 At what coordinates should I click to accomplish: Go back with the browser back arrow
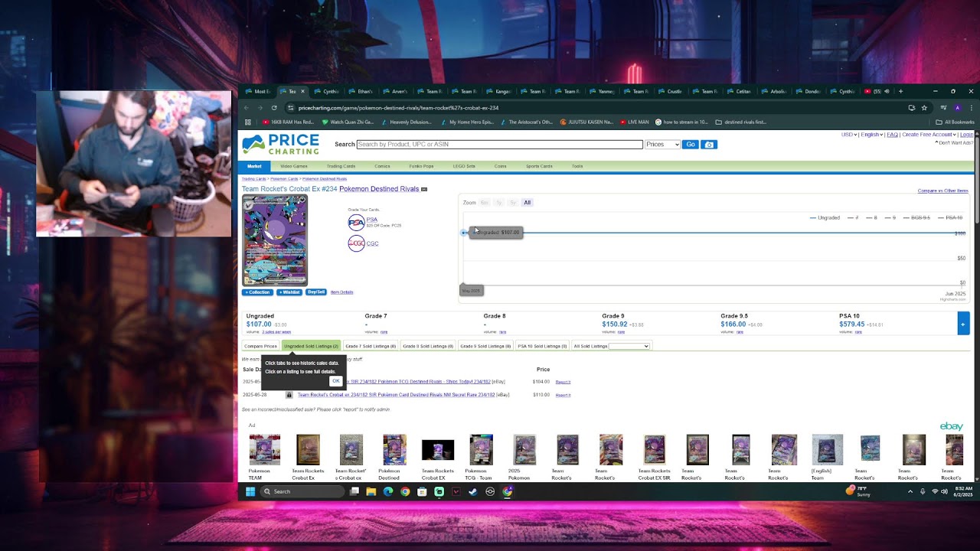247,108
